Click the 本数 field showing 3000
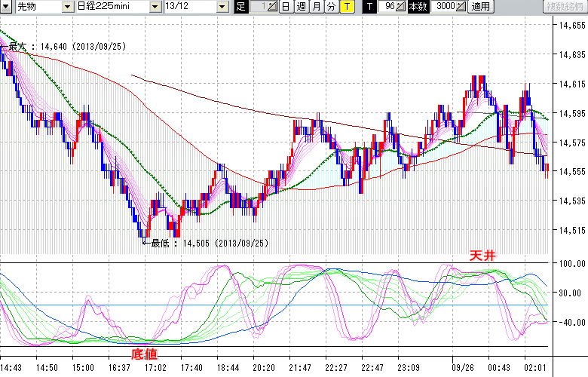588x377 pixels. coord(444,7)
